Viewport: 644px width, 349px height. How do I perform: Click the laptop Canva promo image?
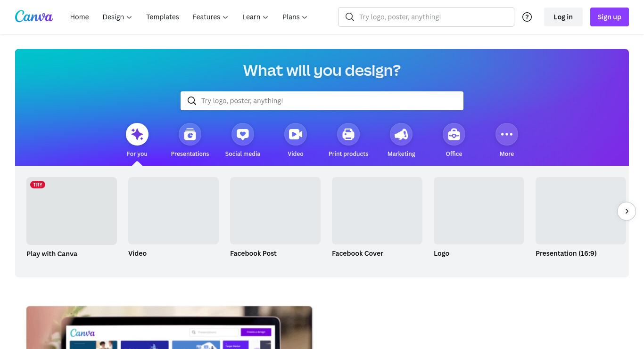169,328
